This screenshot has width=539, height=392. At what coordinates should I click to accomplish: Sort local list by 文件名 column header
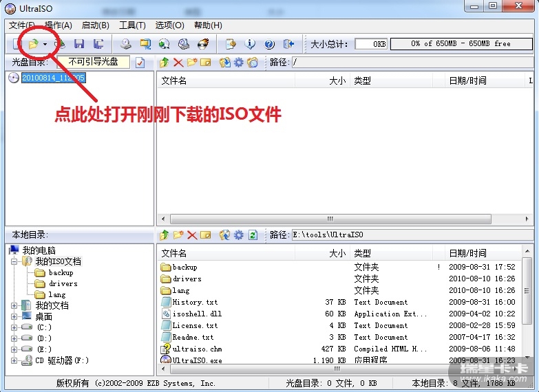pos(227,254)
